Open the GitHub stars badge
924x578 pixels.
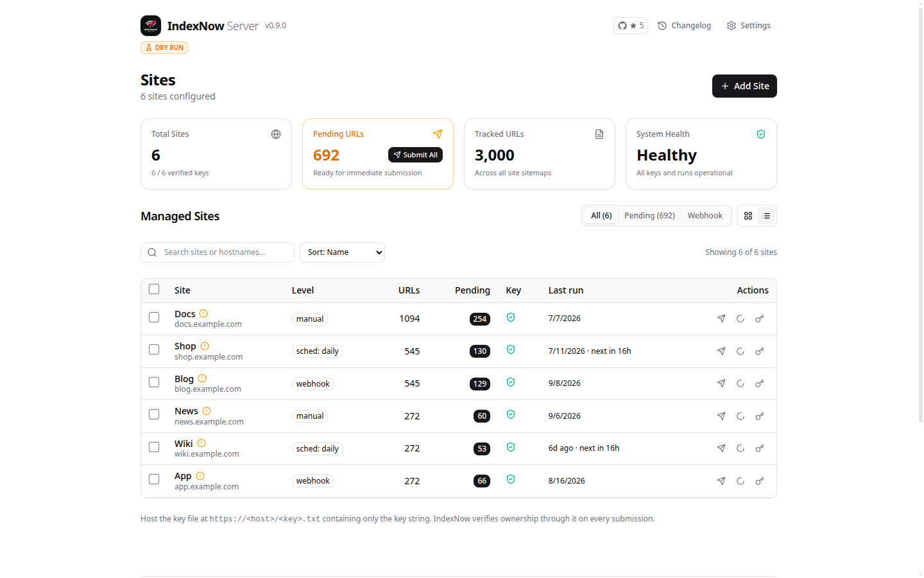coord(631,26)
